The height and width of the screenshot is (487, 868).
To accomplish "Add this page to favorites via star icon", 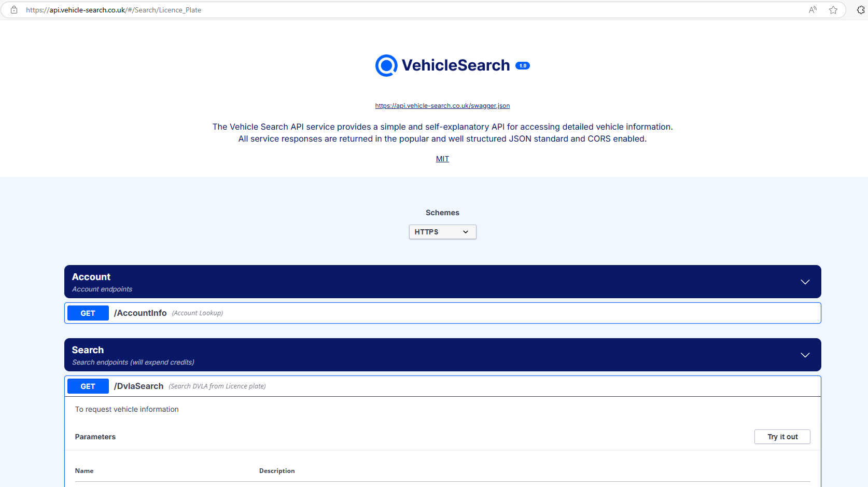I will click(x=833, y=9).
